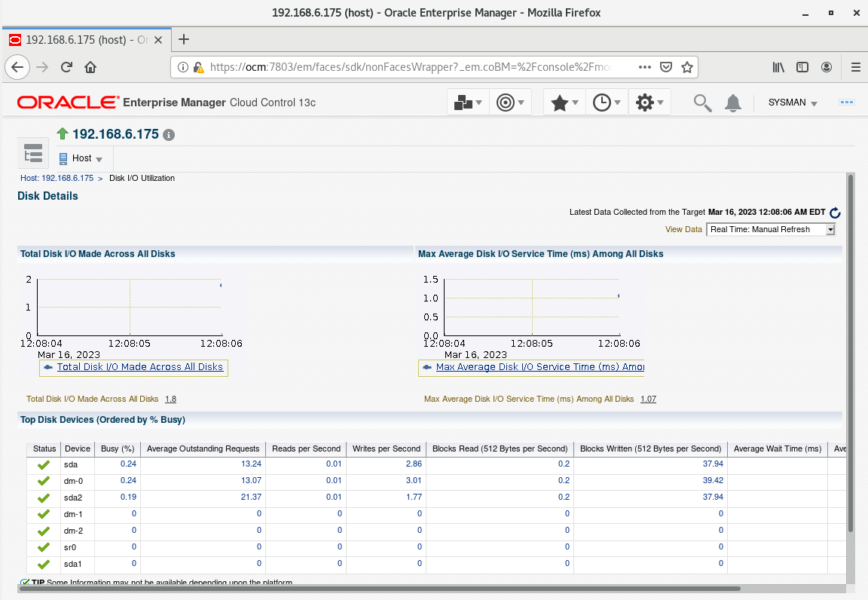The image size is (868, 600).
Task: Refresh the latest collected data icon
Action: pyautogui.click(x=836, y=213)
